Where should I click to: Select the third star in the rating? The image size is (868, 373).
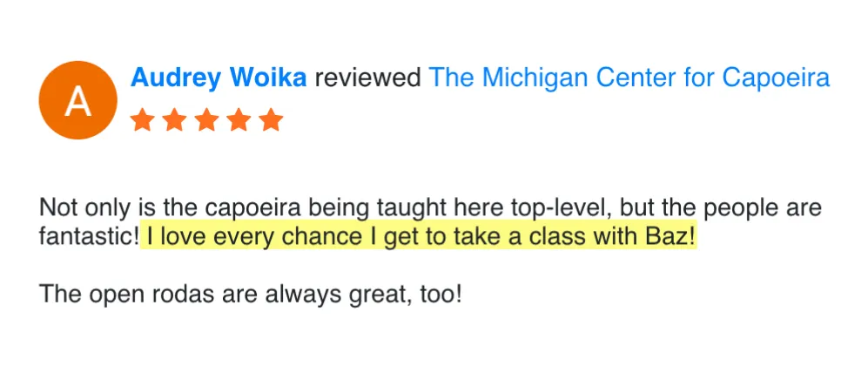[206, 119]
